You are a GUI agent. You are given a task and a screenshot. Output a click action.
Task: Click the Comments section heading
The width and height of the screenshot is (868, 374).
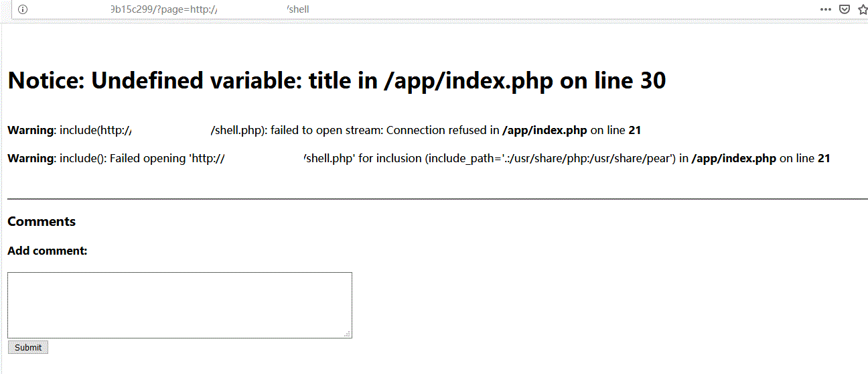[42, 221]
